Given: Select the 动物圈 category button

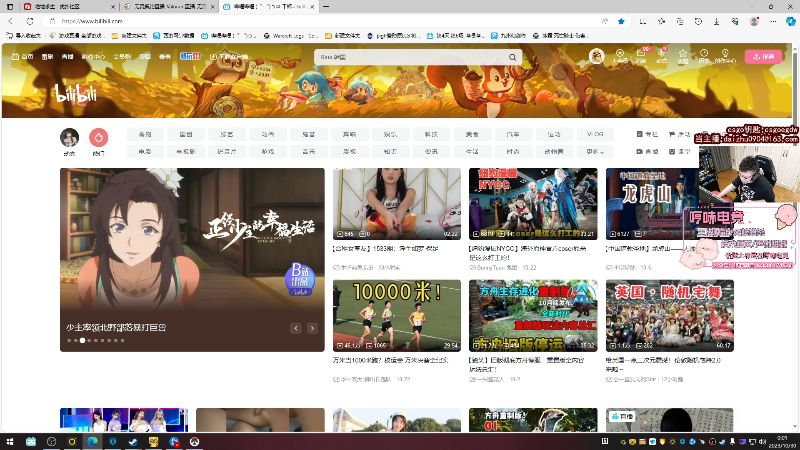Looking at the screenshot, I should (554, 152).
